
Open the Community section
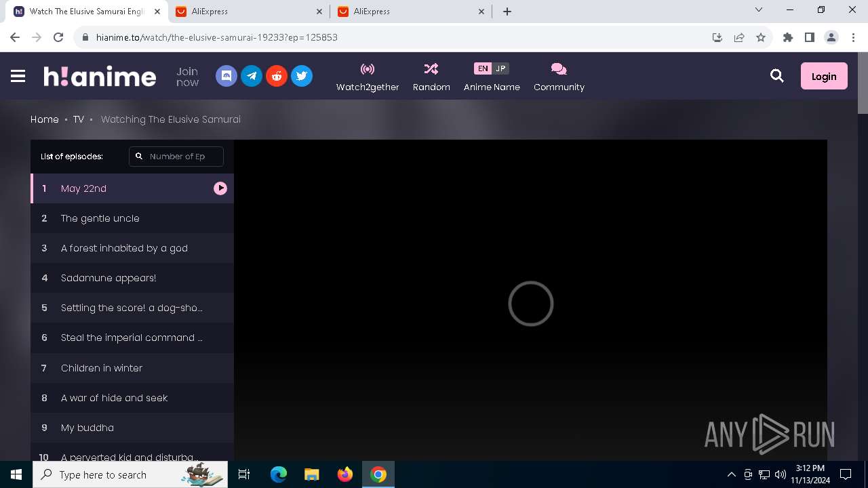pos(559,77)
